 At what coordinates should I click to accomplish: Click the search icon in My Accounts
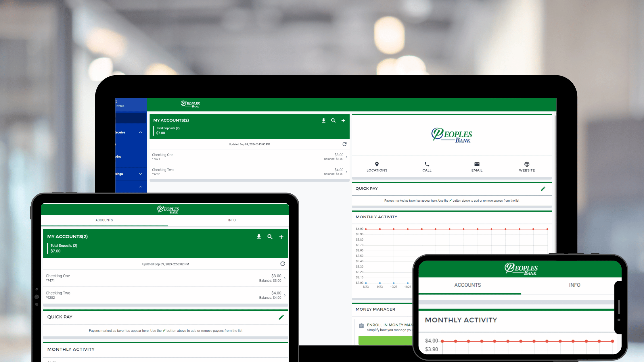(x=333, y=120)
